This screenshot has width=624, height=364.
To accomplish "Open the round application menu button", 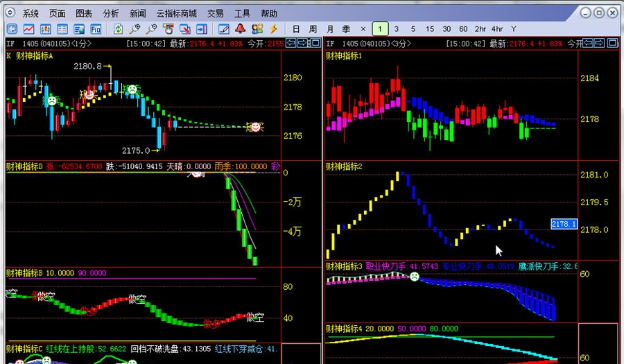I will [x=9, y=13].
